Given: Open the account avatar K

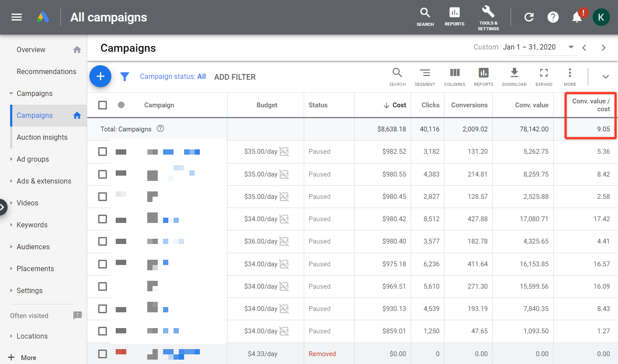Looking at the screenshot, I should tap(601, 17).
